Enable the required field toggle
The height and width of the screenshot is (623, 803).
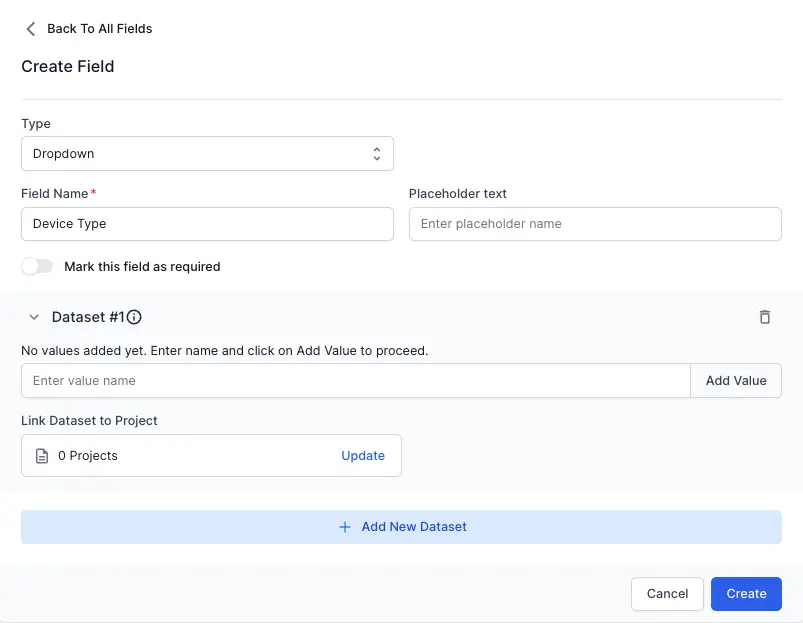click(x=37, y=267)
